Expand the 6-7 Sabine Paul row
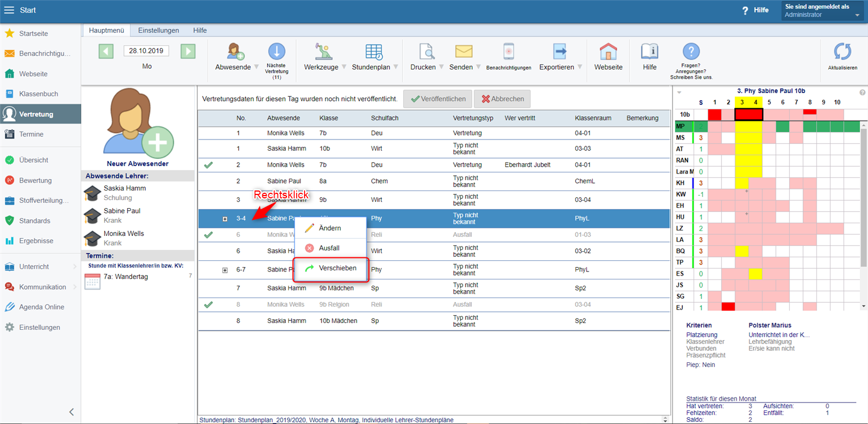868x424 pixels. (x=225, y=270)
